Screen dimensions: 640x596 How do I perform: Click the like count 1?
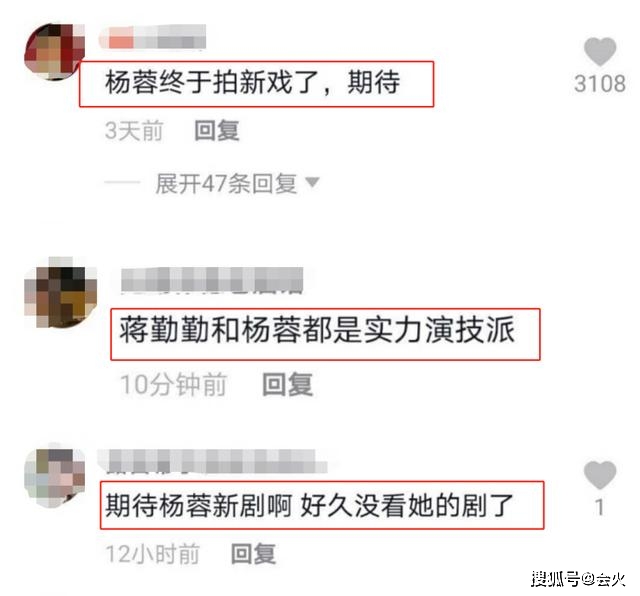pos(599,507)
